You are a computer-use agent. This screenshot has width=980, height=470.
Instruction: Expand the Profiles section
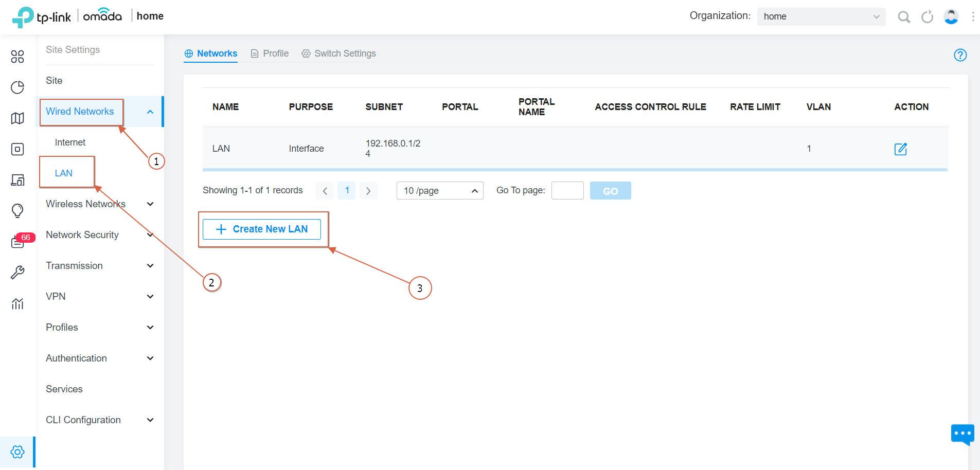pos(150,328)
